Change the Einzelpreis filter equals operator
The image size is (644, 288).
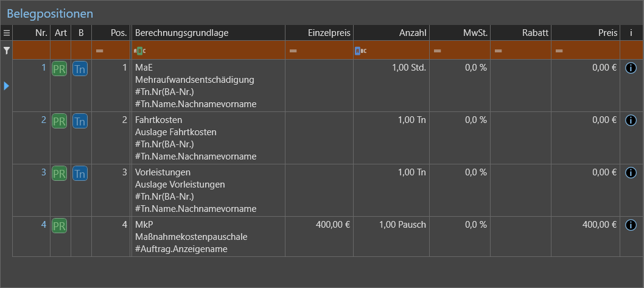point(293,51)
